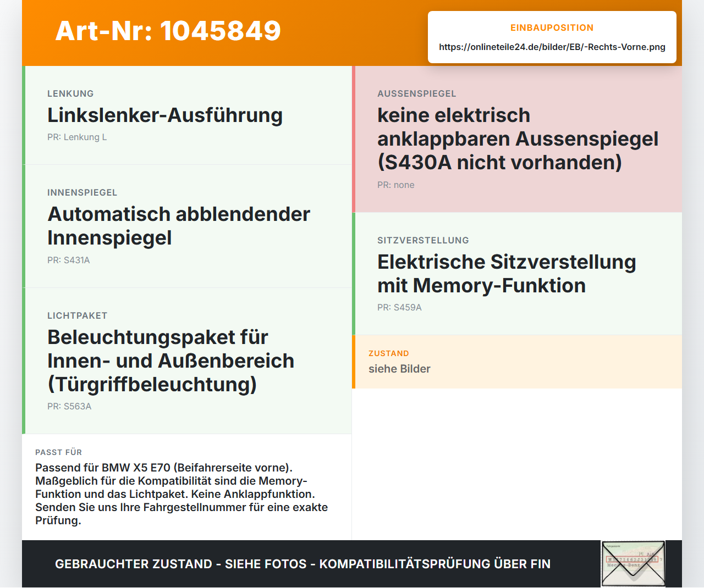
Task: Click the 'PASST FÜR' label
Action: click(58, 452)
